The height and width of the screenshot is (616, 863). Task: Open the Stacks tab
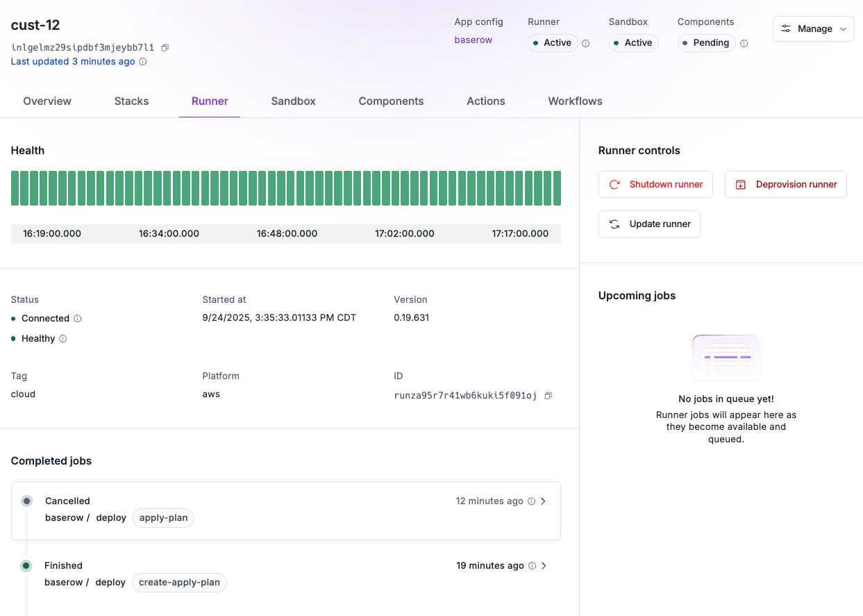[x=131, y=101]
